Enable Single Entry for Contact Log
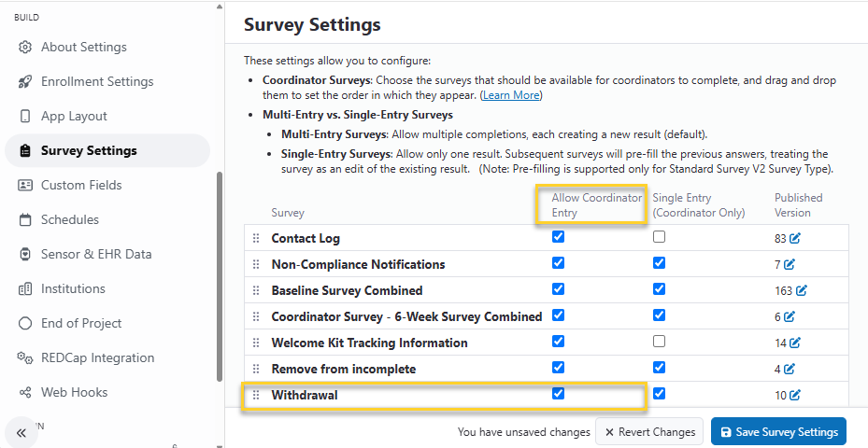Image resolution: width=868 pixels, height=448 pixels. [x=659, y=237]
